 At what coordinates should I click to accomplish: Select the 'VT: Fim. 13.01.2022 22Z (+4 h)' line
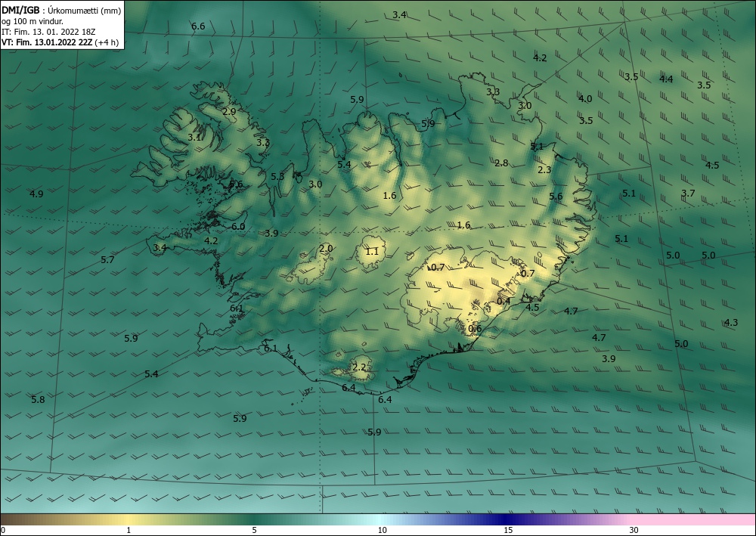click(60, 42)
